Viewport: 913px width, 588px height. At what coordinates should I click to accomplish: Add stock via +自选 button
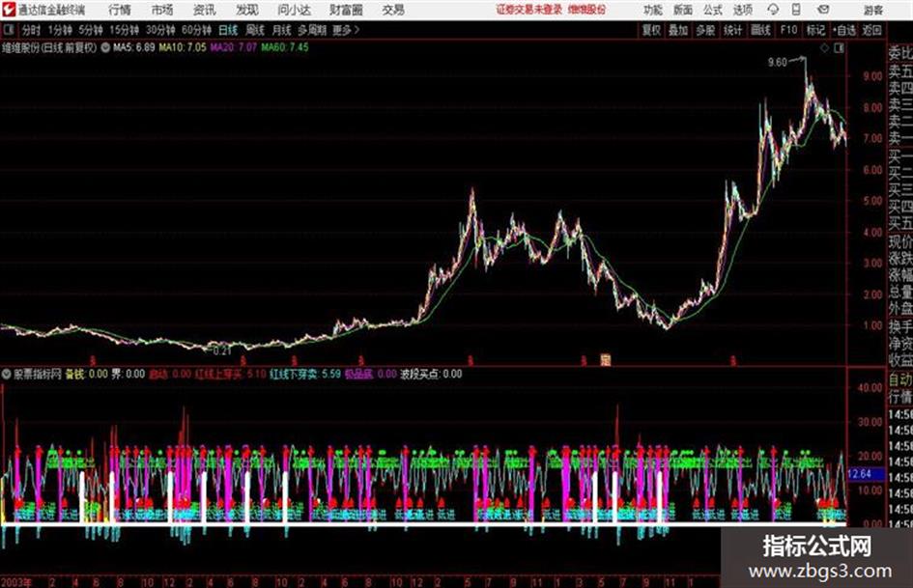click(843, 30)
